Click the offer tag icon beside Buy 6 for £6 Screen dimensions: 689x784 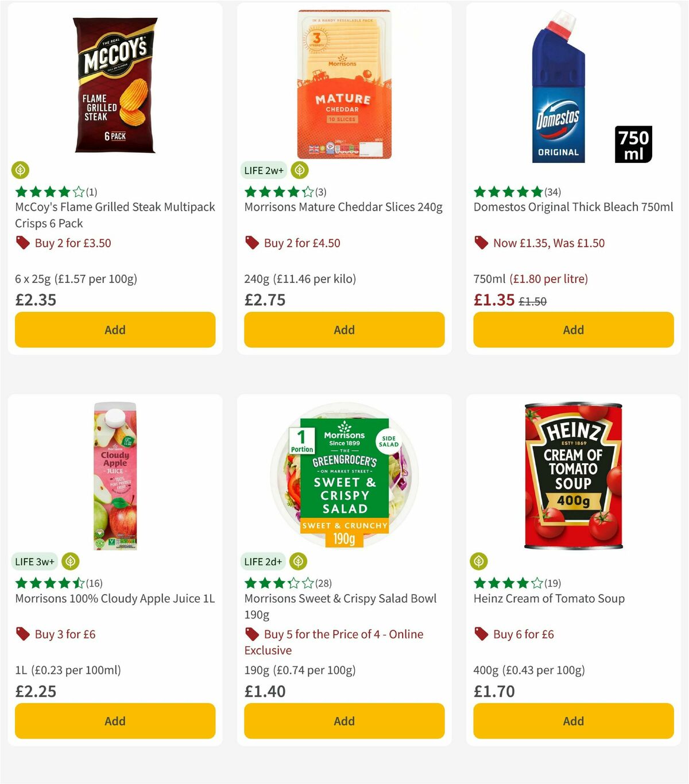tap(481, 634)
